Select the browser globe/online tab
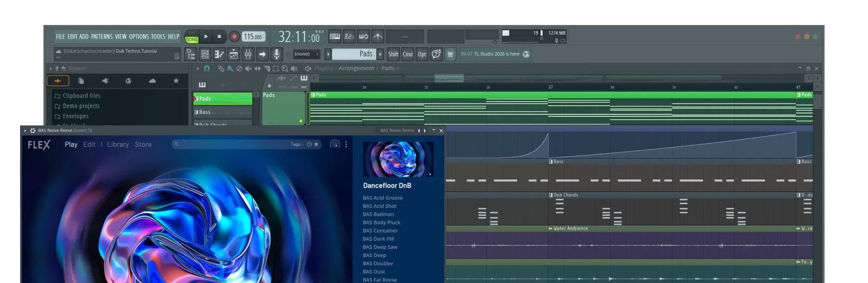This screenshot has height=283, width=868. (x=129, y=81)
